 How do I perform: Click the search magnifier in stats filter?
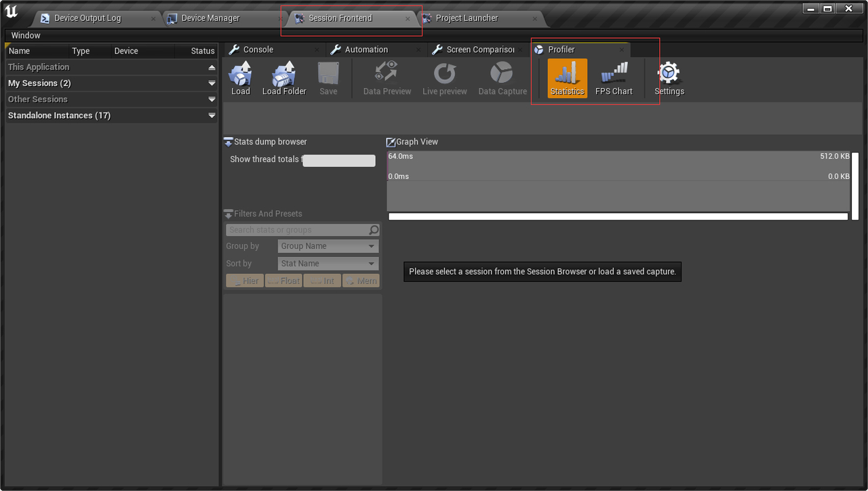[x=374, y=230]
